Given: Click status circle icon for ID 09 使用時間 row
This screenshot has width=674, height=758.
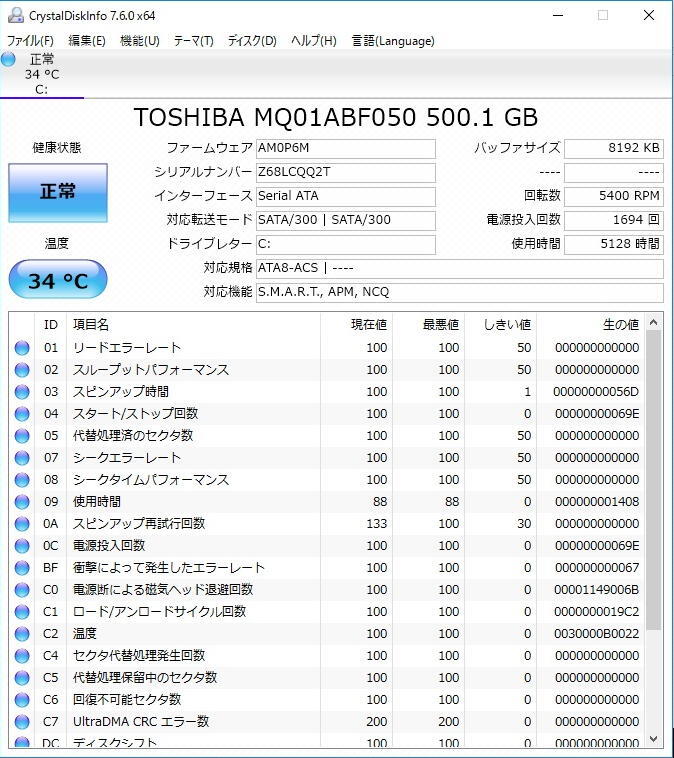Looking at the screenshot, I should point(22,502).
